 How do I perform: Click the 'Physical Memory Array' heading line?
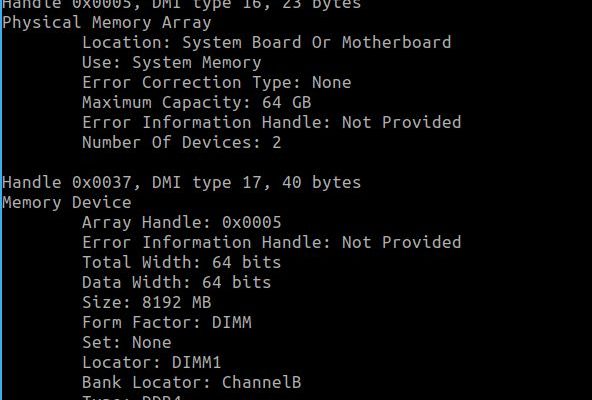107,23
